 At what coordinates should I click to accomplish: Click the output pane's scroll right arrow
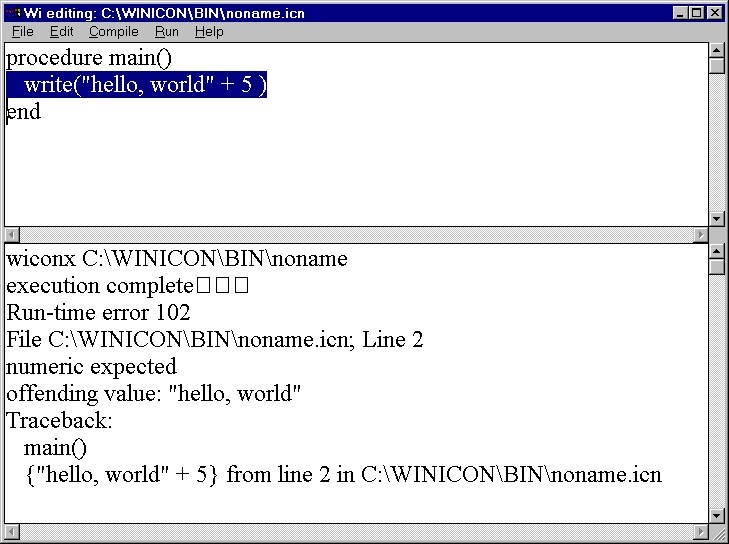[x=700, y=531]
